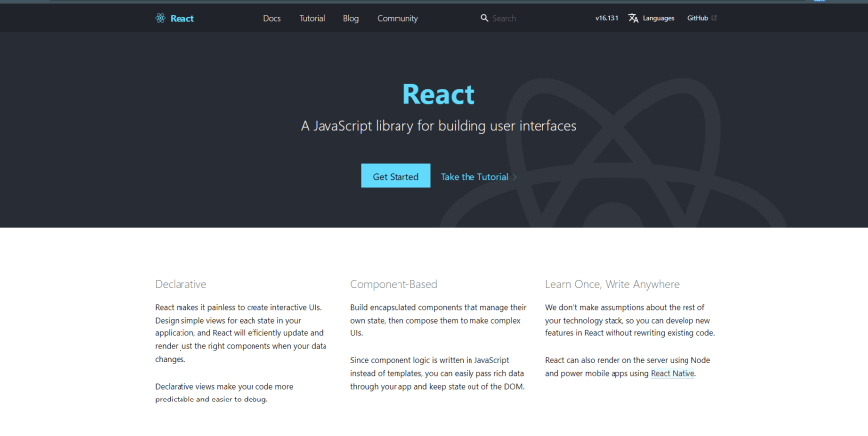Image resolution: width=868 pixels, height=436 pixels.
Task: Click the 'We don't make assumptions' paragraph
Action: 630,321
